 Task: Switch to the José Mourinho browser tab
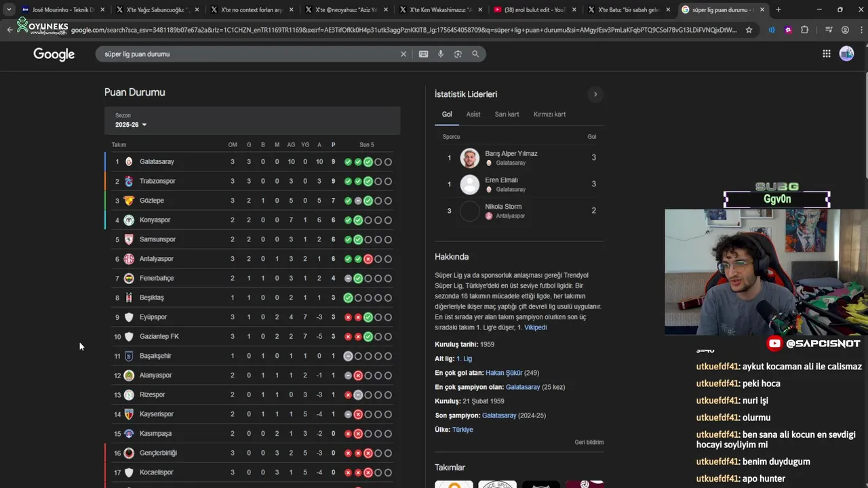62,9
